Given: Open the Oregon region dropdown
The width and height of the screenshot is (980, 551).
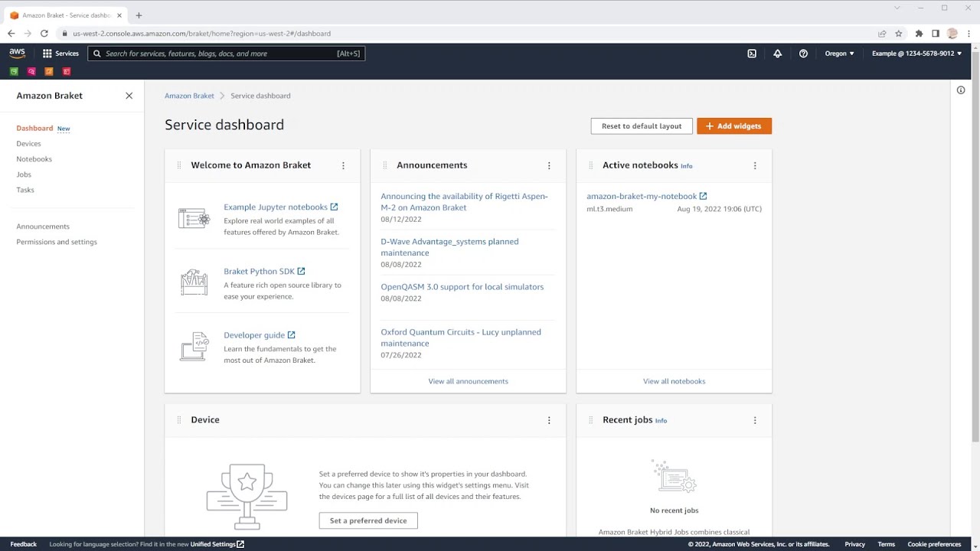Looking at the screenshot, I should click(839, 54).
